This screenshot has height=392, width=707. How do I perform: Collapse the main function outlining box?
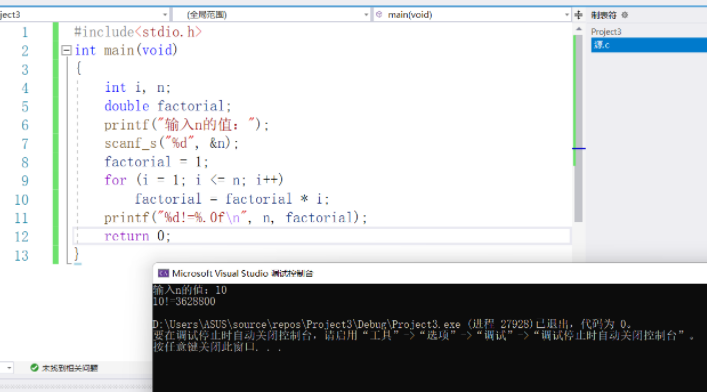point(66,50)
